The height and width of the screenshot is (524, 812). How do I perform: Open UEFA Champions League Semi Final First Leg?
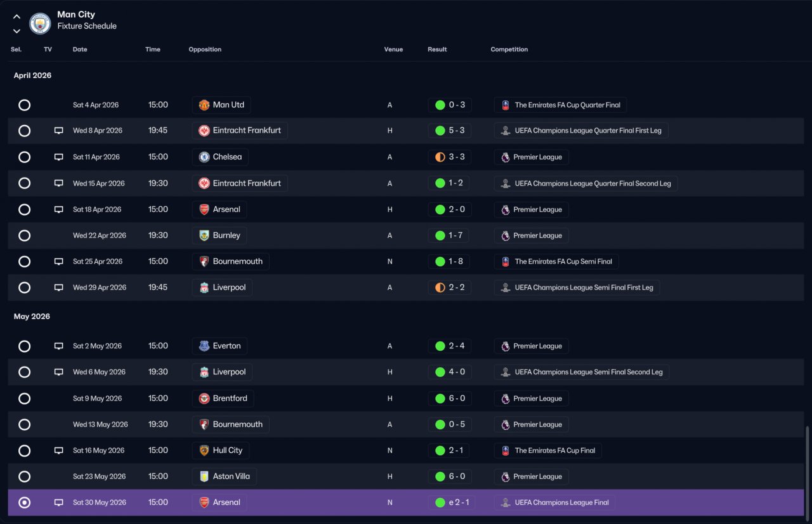coord(577,287)
